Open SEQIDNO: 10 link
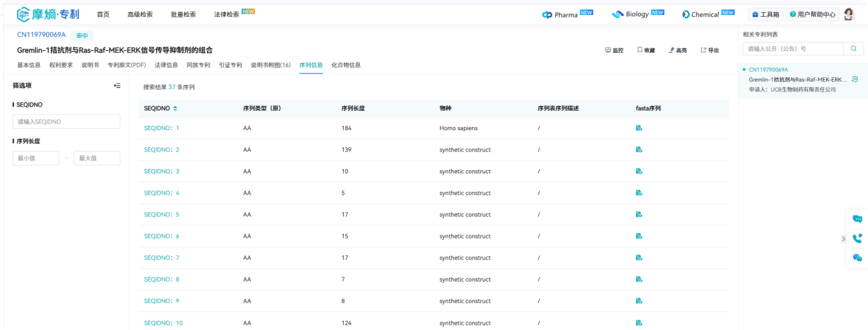The image size is (868, 330). [x=163, y=323]
